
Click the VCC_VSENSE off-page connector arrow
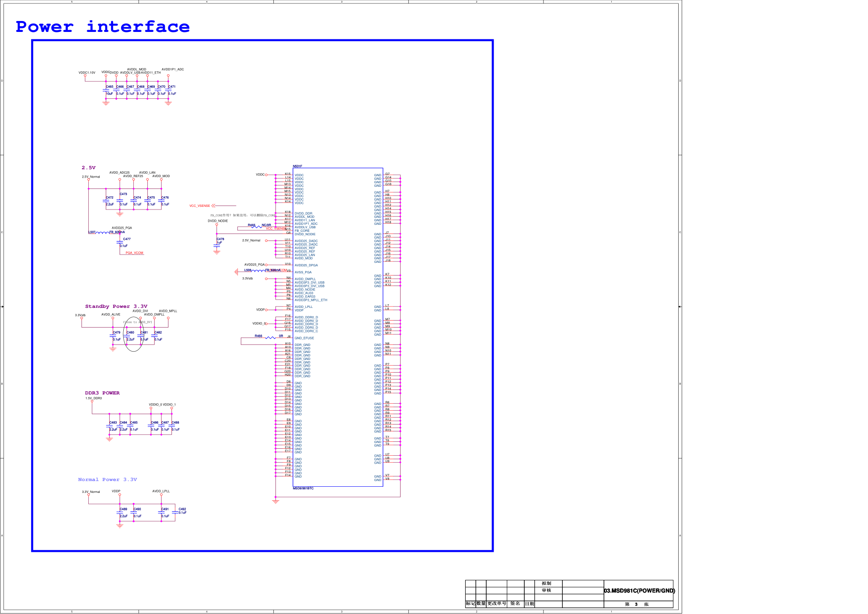pyautogui.click(x=214, y=206)
